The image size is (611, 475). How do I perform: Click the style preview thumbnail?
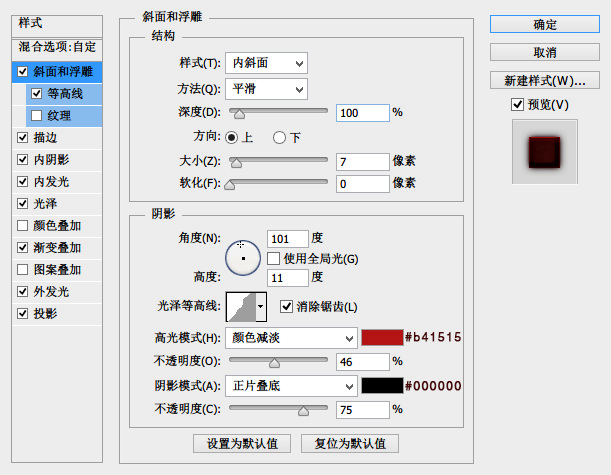(x=544, y=152)
